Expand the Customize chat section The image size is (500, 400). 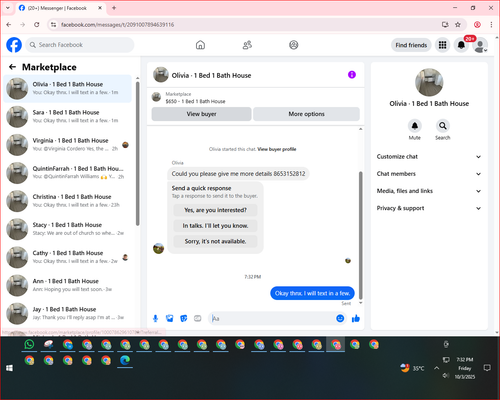pos(429,157)
